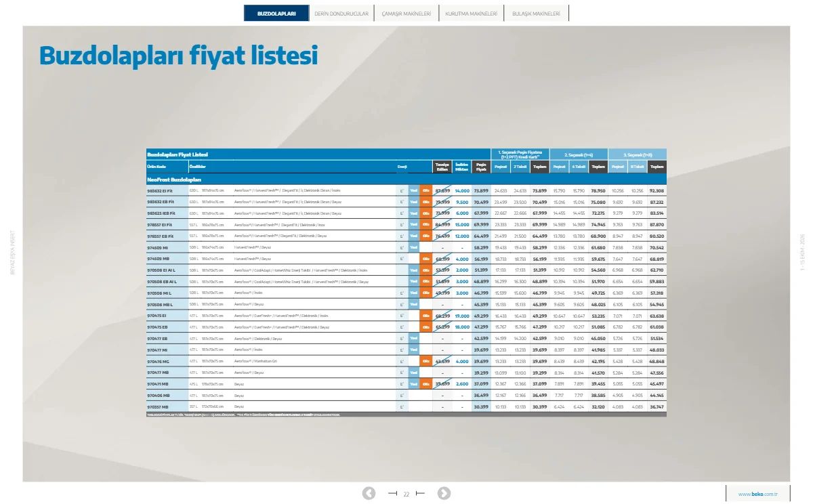Screen dimensions: 813x504
Task: Click the 92.308 total price
Action: [x=657, y=191]
